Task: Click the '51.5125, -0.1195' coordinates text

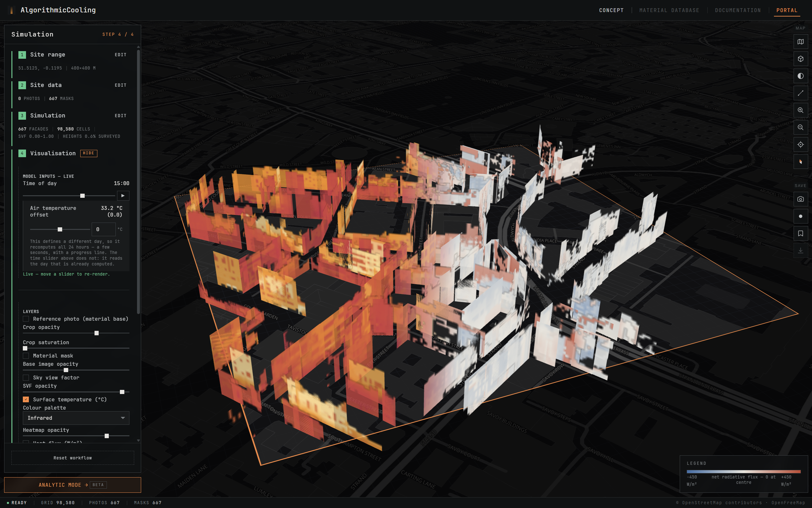Action: (40, 68)
